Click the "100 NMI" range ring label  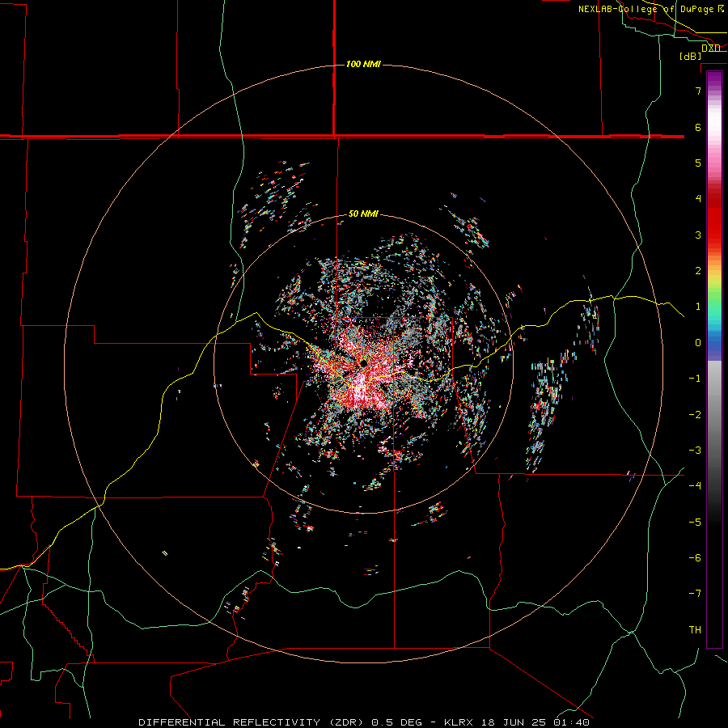click(363, 64)
